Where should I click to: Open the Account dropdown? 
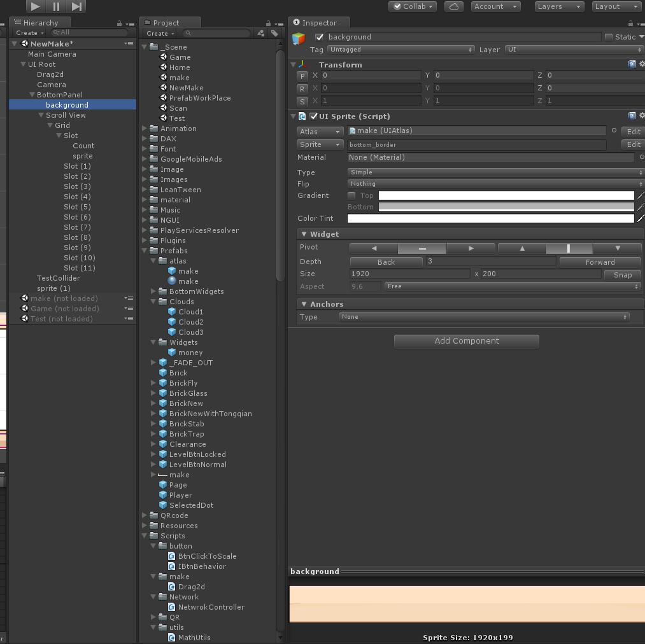pos(495,6)
